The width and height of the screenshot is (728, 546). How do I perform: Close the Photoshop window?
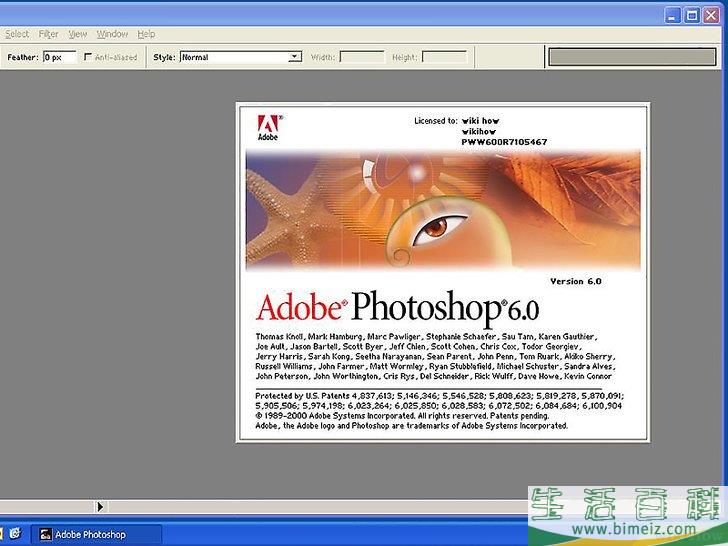coord(711,15)
